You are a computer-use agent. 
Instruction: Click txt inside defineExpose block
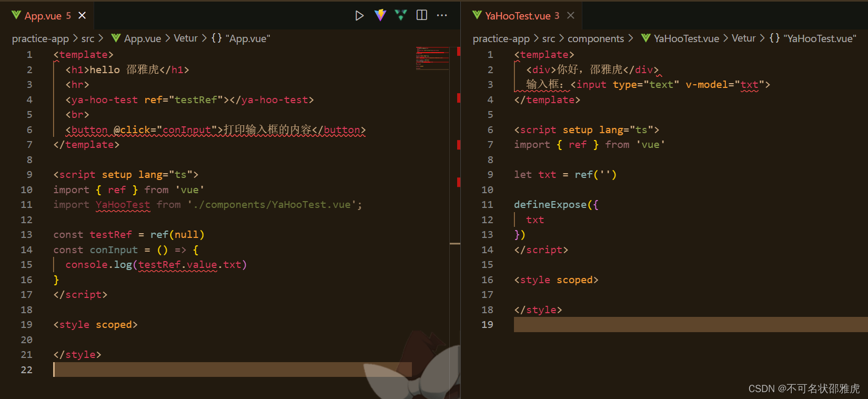click(x=535, y=220)
